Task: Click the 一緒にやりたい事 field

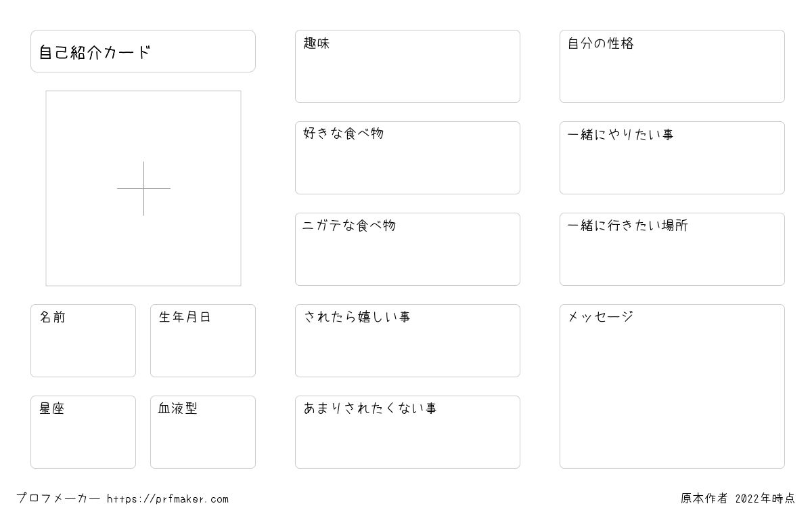Action: [672, 158]
